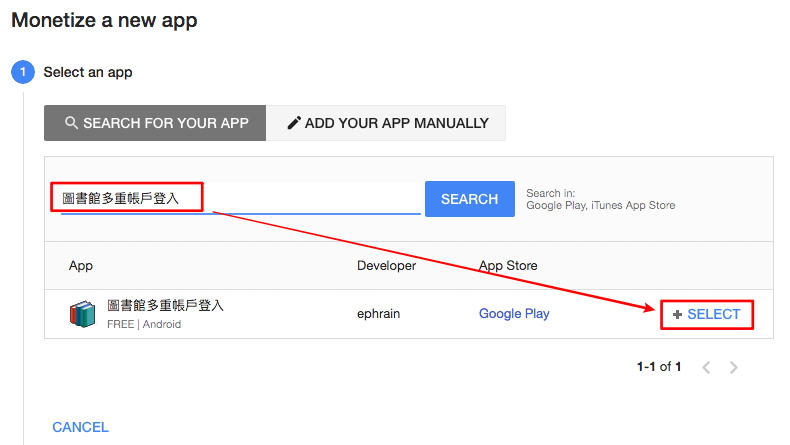
Task: Click the 1-1 of 1 pagination text
Action: [x=659, y=367]
